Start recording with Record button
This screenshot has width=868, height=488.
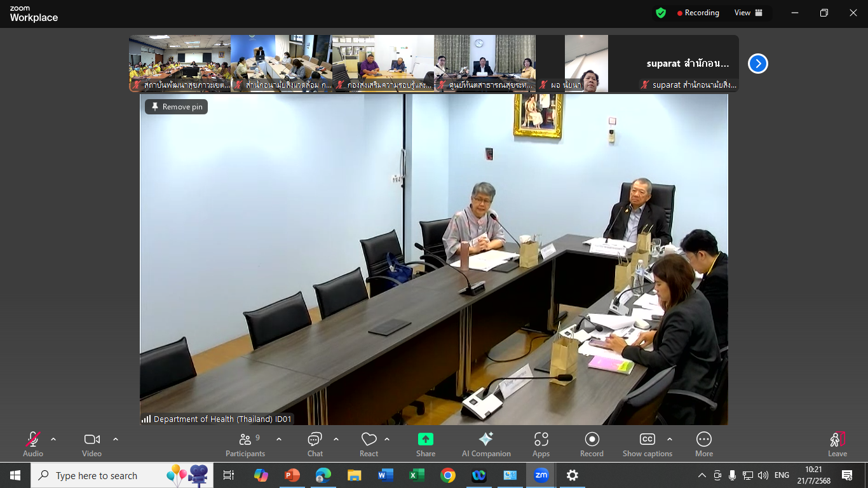coord(592,444)
